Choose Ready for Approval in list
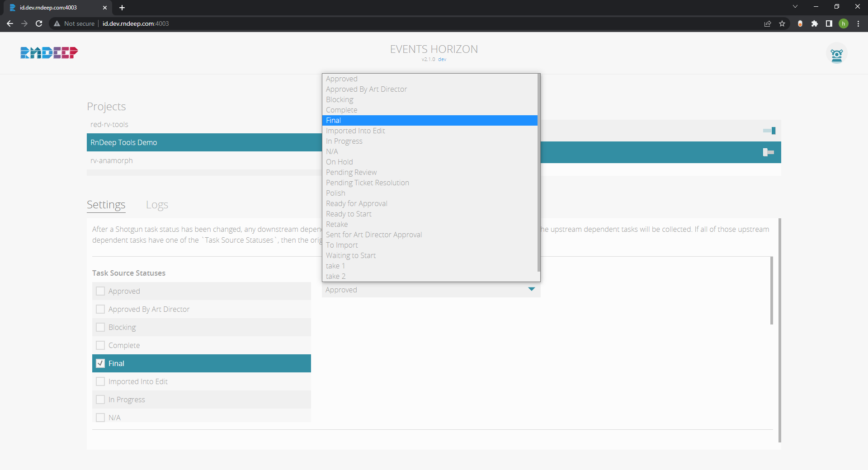 click(356, 203)
